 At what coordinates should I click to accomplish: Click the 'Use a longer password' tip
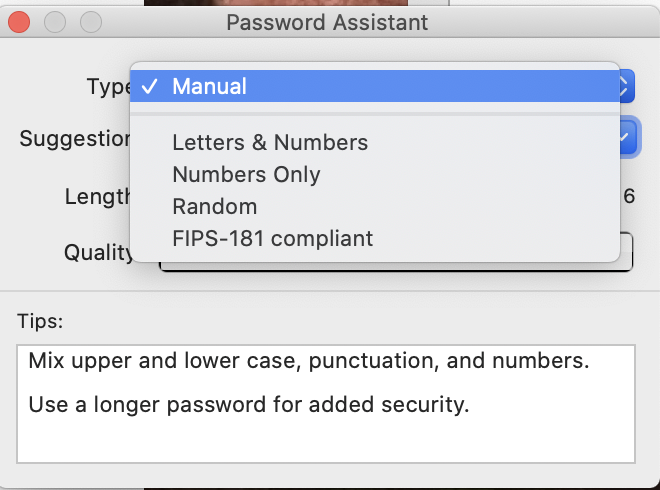249,406
